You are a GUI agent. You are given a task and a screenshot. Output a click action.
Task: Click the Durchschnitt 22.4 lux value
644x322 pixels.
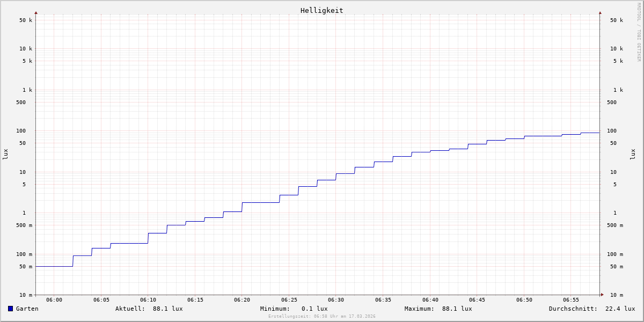(620, 309)
